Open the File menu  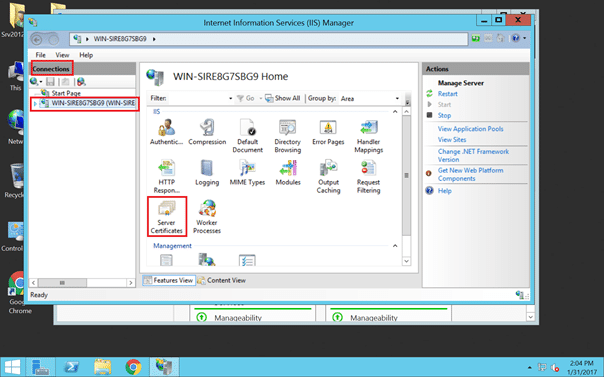(40, 55)
